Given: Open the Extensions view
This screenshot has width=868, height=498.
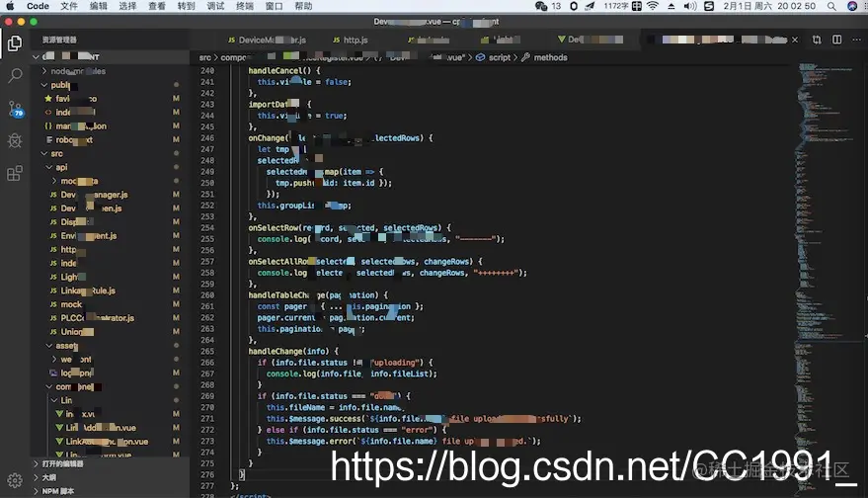Looking at the screenshot, I should click(x=15, y=173).
